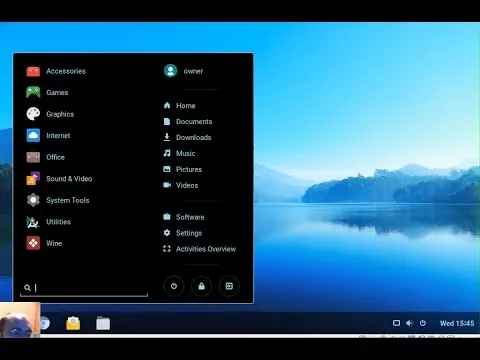The width and height of the screenshot is (480, 360).
Task: Click the Home house icon
Action: tap(167, 105)
